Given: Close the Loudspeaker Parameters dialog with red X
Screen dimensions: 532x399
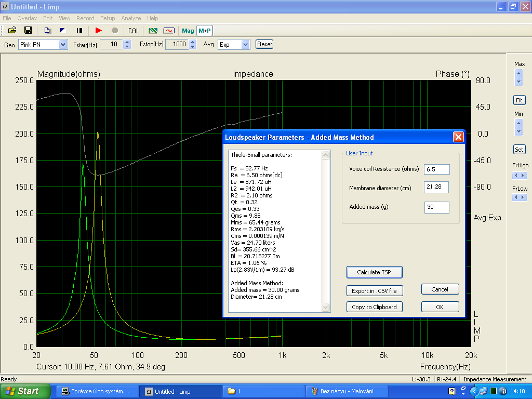Looking at the screenshot, I should (458, 137).
